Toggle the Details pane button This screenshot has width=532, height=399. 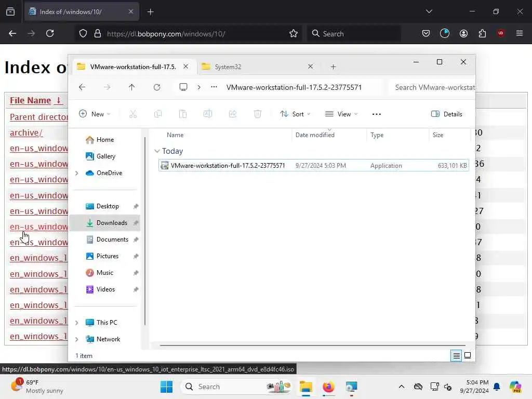(446, 114)
